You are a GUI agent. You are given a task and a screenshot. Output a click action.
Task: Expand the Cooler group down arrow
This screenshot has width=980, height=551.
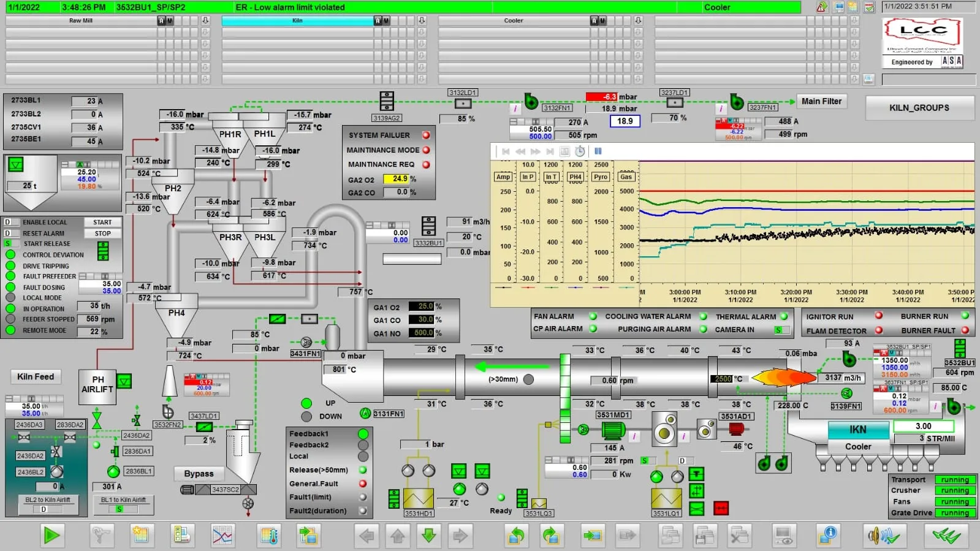(638, 20)
